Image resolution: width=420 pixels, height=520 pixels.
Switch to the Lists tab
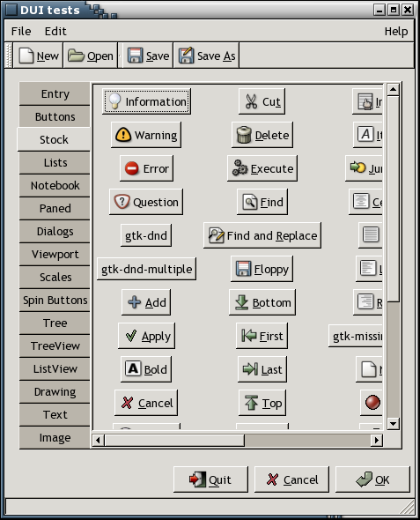tap(55, 162)
